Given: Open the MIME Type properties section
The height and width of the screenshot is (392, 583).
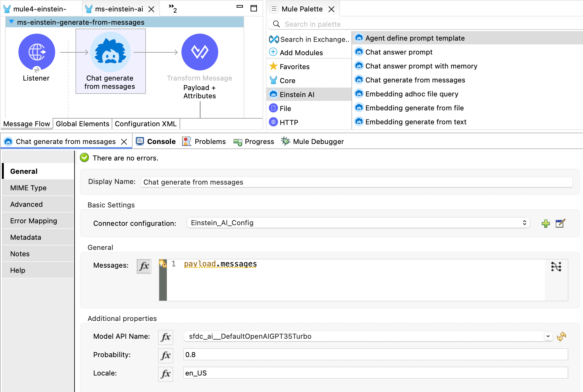Looking at the screenshot, I should click(x=38, y=188).
